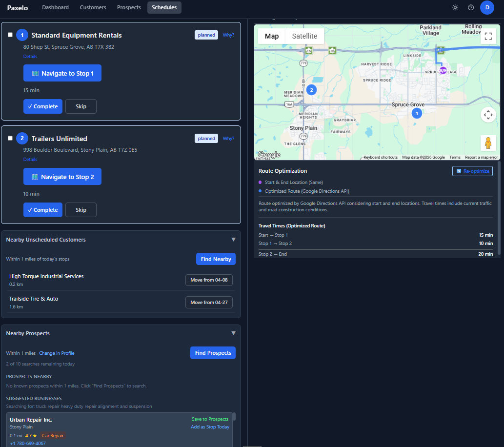The width and height of the screenshot is (504, 447).
Task: Activate the Street View Pegman
Action: tap(488, 143)
